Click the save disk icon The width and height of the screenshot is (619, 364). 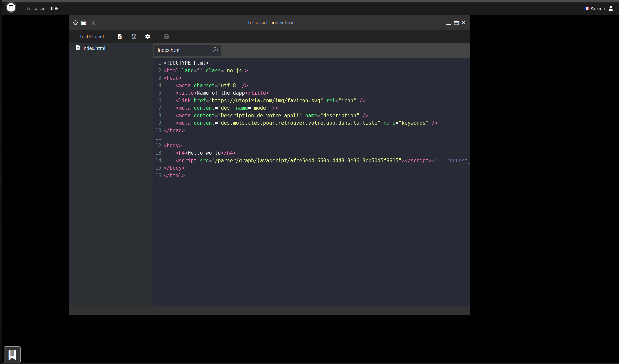coord(166,37)
